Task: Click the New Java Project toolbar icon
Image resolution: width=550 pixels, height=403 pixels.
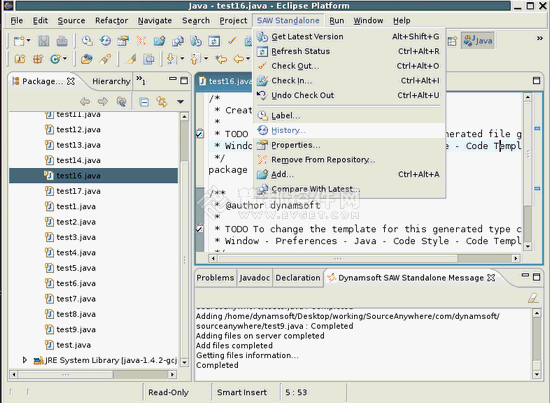Action: [20, 59]
